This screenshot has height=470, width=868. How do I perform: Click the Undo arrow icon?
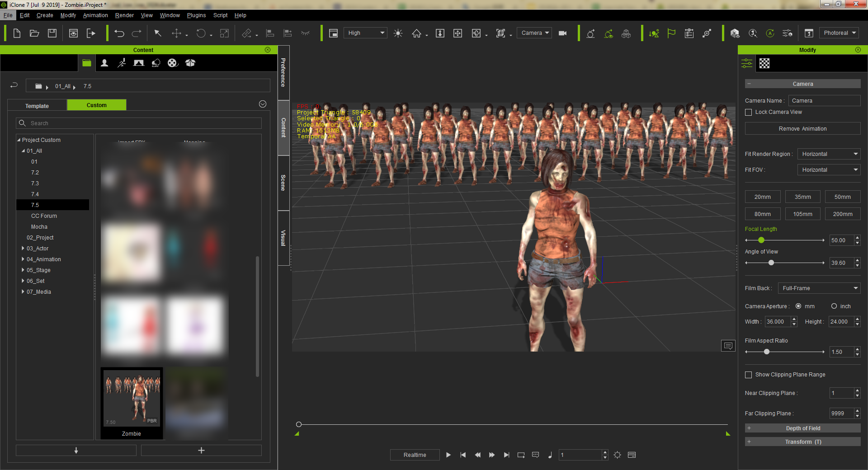point(119,33)
